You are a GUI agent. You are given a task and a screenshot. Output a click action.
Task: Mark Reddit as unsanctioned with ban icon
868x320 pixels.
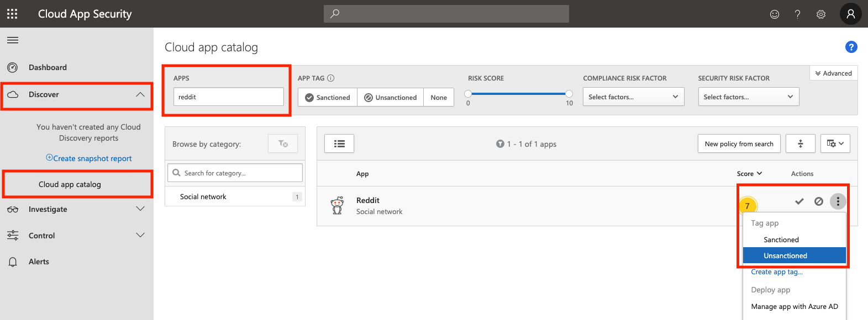[x=819, y=201]
